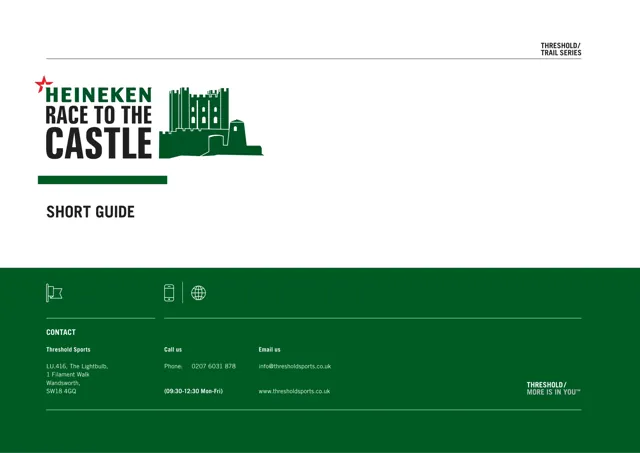Screen dimensions: 640x453
Task: Click the LU.416, The Lightbulb address line
Action: [x=77, y=366]
